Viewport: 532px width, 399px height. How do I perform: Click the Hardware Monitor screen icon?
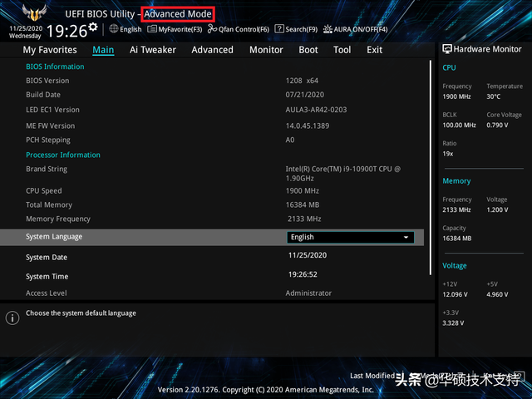447,49
